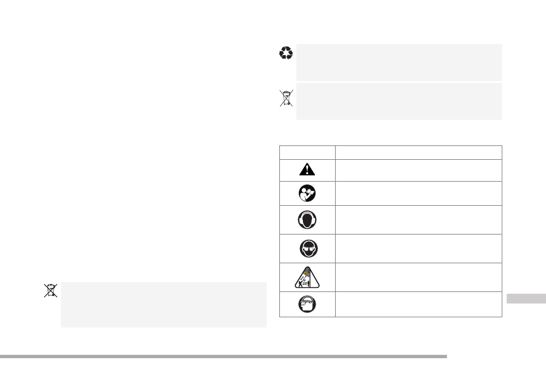
Task: Click the long gray horizontal bar at the bottom
Action: pos(223,356)
